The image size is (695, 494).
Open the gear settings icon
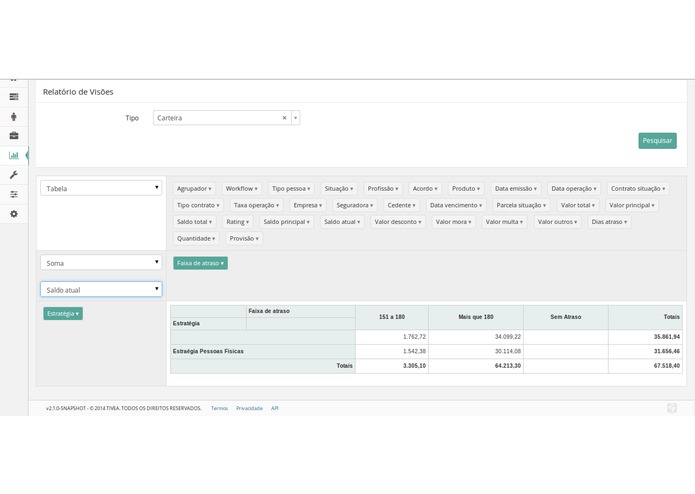[14, 214]
